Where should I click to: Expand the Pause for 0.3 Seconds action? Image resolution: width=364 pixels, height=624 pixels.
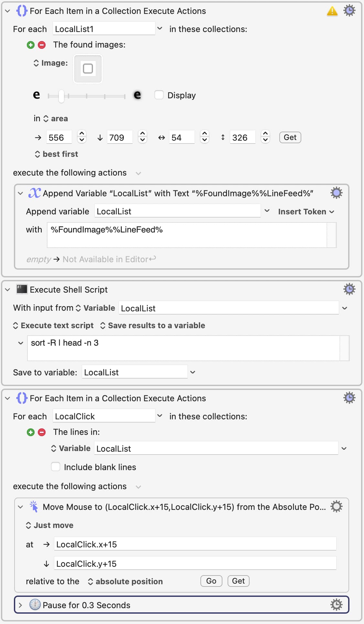click(20, 605)
